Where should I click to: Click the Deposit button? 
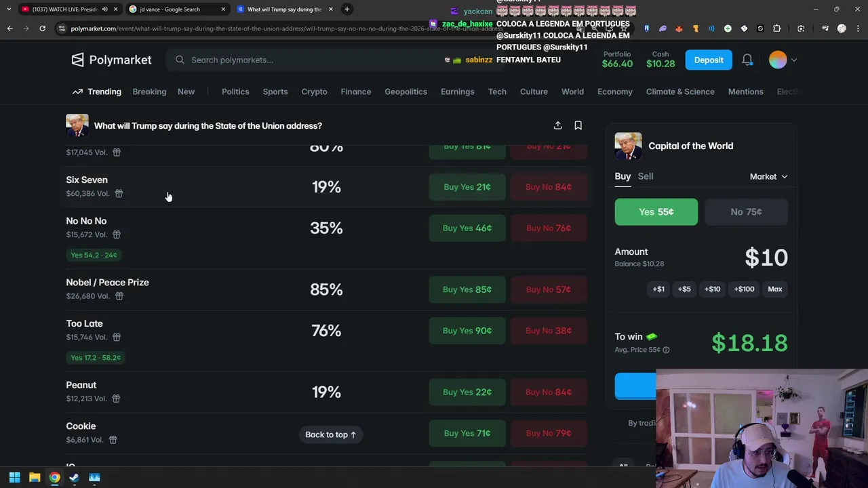pos(709,60)
